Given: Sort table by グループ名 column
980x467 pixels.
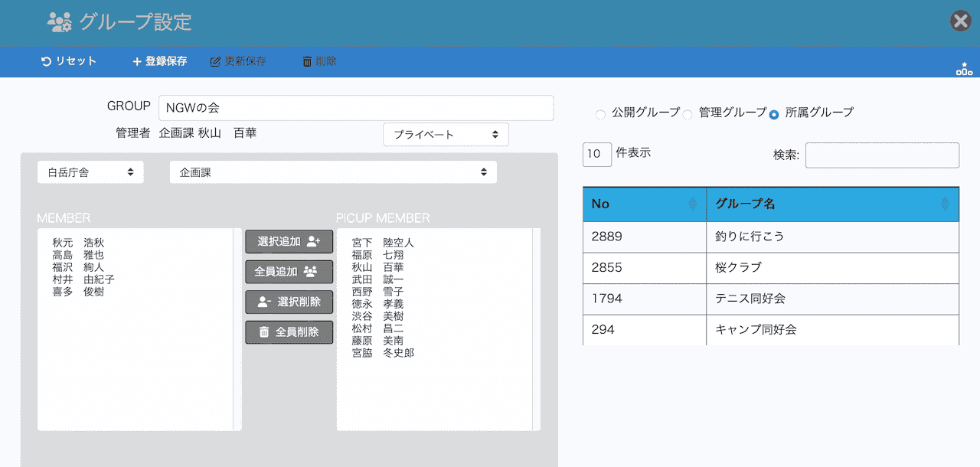Looking at the screenshot, I should [x=944, y=204].
